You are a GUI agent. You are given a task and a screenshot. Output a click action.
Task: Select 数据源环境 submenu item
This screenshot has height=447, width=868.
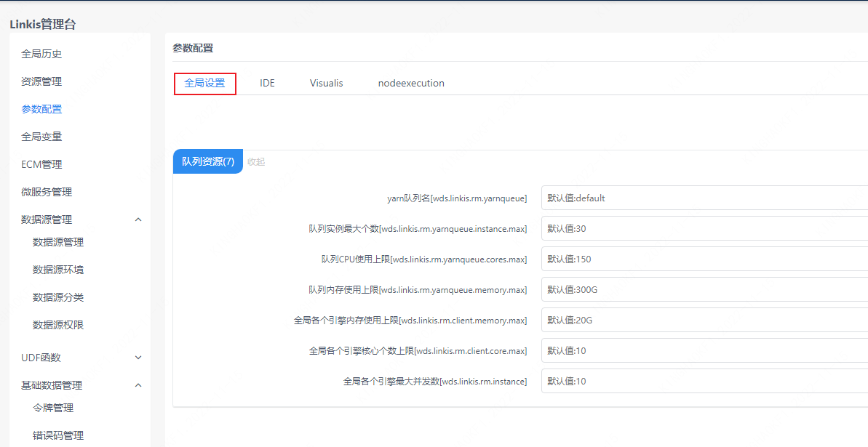click(x=58, y=270)
